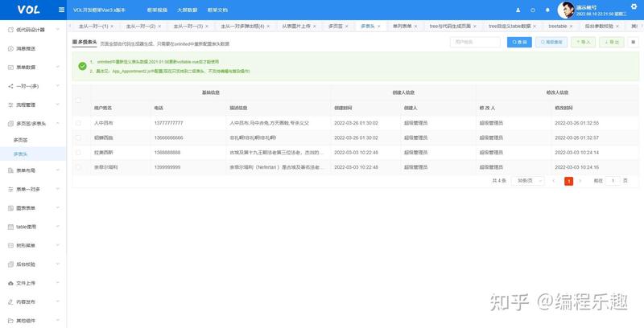Click the VOL logo

(x=28, y=10)
